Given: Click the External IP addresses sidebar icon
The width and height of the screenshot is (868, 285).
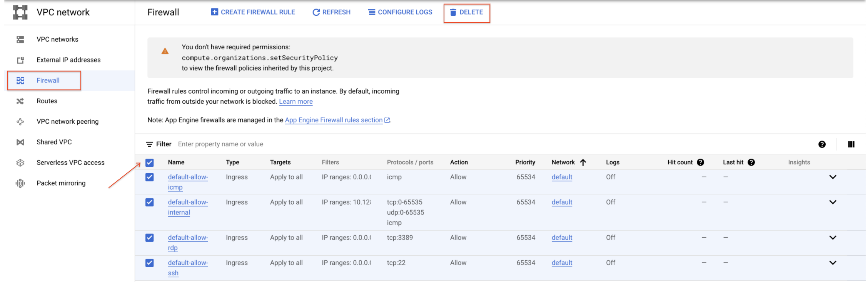Looking at the screenshot, I should [20, 60].
